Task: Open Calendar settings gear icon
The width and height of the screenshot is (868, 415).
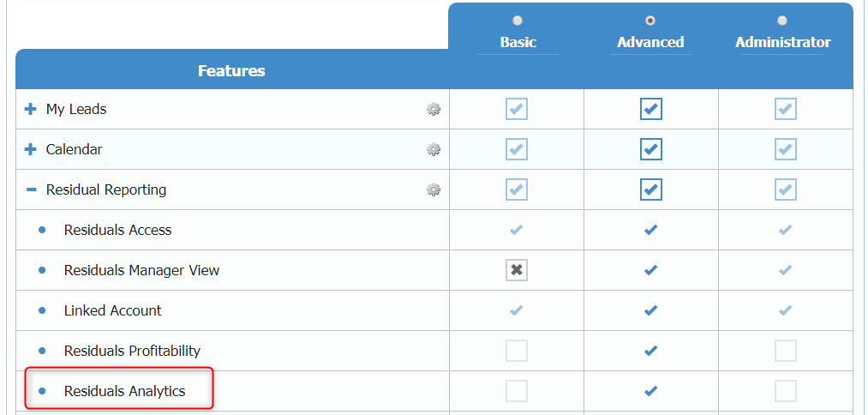Action: click(x=434, y=149)
